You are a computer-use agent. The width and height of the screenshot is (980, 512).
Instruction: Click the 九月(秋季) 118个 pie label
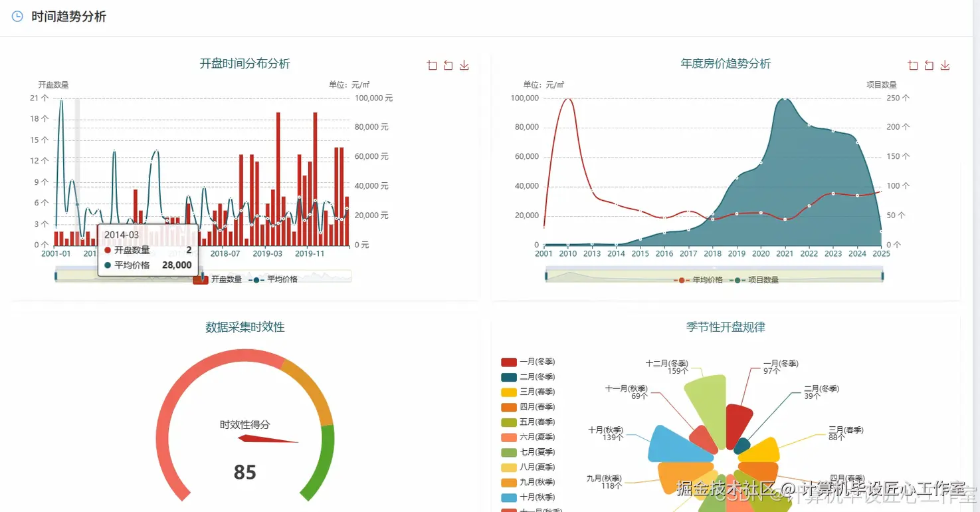click(603, 481)
